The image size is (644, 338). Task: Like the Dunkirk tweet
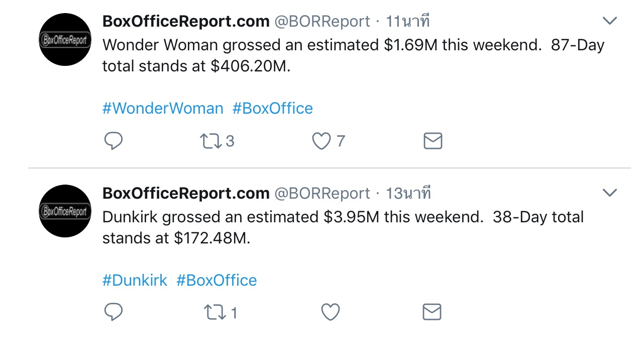[x=331, y=312]
